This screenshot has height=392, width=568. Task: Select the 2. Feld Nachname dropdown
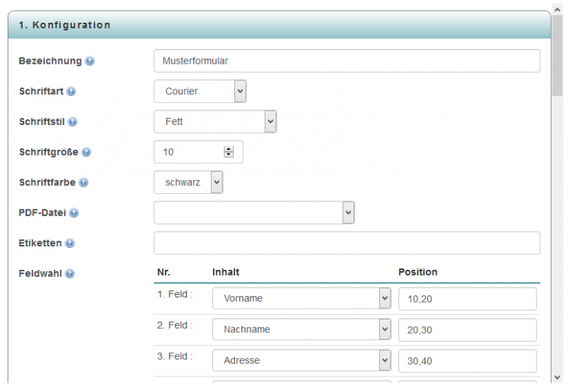coord(302,330)
